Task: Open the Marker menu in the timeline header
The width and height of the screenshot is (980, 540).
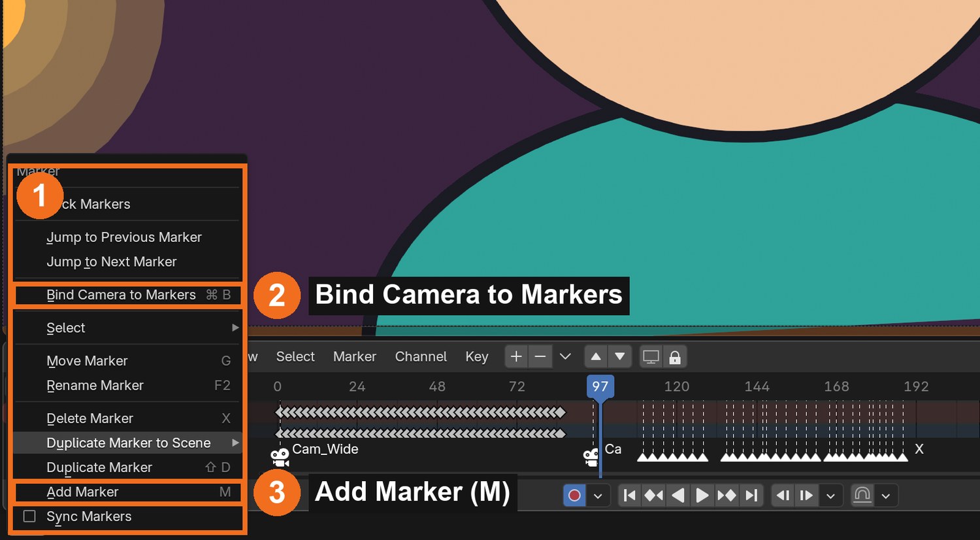Action: [x=355, y=357]
